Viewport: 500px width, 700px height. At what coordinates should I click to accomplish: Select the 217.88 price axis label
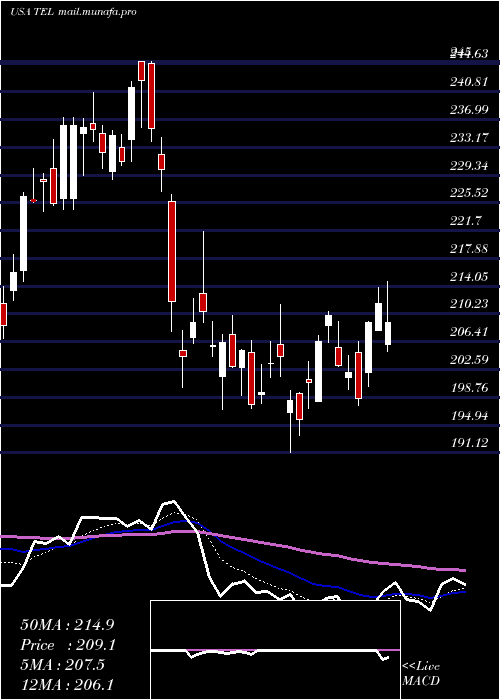pos(469,249)
